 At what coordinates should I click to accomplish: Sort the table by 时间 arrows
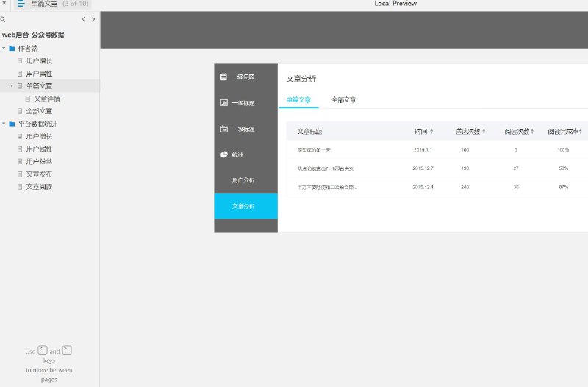431,132
